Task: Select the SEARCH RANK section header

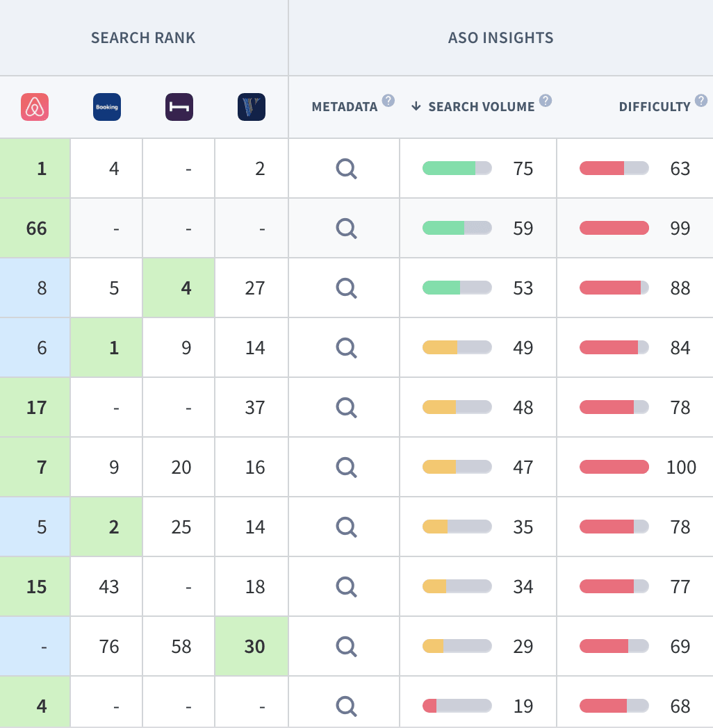Action: tap(142, 38)
